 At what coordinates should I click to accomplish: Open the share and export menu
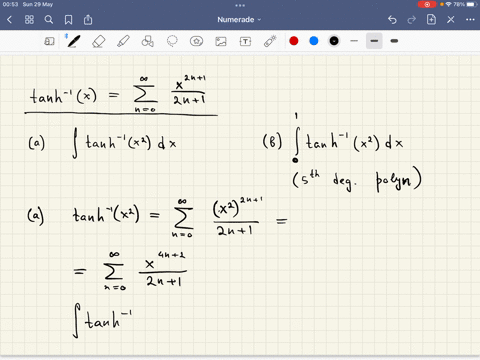click(88, 20)
